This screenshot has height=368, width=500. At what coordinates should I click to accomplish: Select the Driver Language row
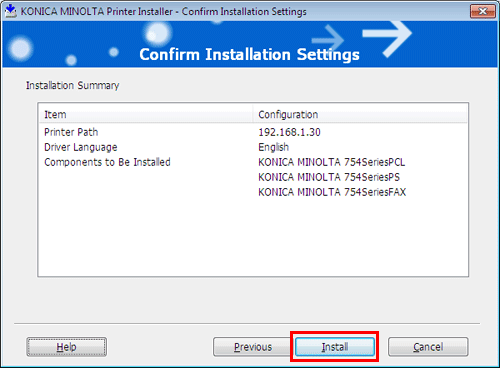click(x=253, y=147)
